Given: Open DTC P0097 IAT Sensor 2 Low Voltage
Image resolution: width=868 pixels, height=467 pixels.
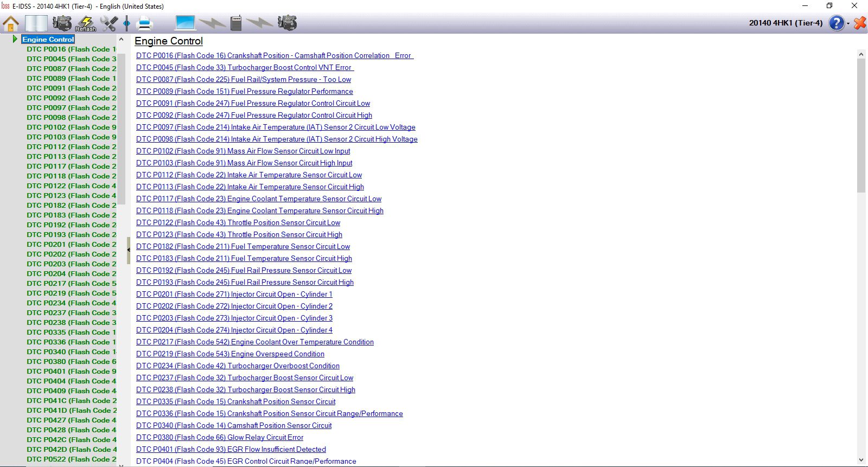Looking at the screenshot, I should click(276, 127).
